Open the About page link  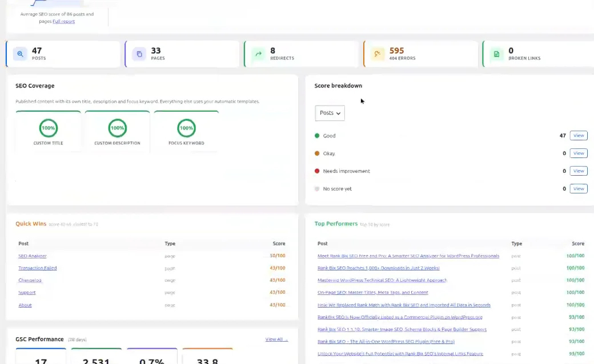click(25, 305)
